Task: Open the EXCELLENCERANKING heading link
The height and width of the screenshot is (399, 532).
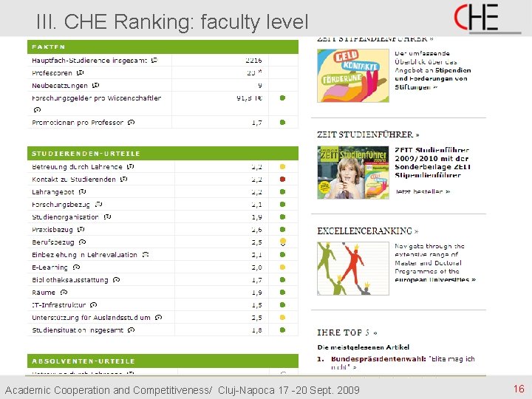Action: click(368, 231)
